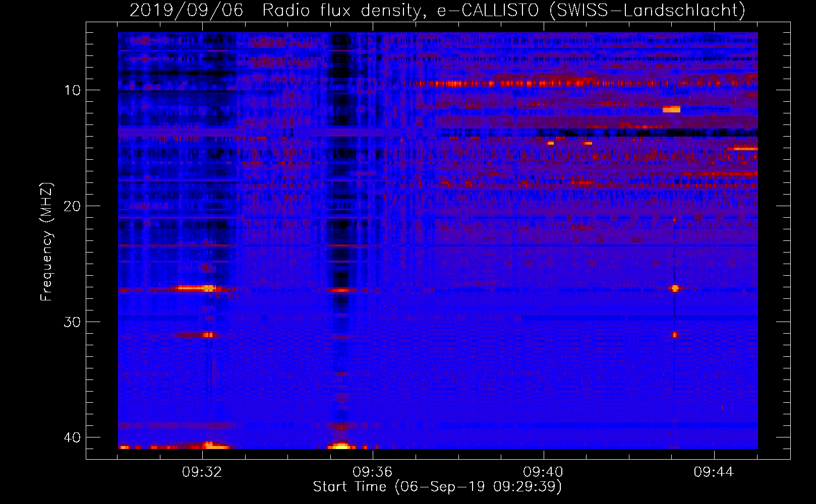Click the 09:32 time tick label
Image resolution: width=816 pixels, height=504 pixels.
click(x=202, y=472)
